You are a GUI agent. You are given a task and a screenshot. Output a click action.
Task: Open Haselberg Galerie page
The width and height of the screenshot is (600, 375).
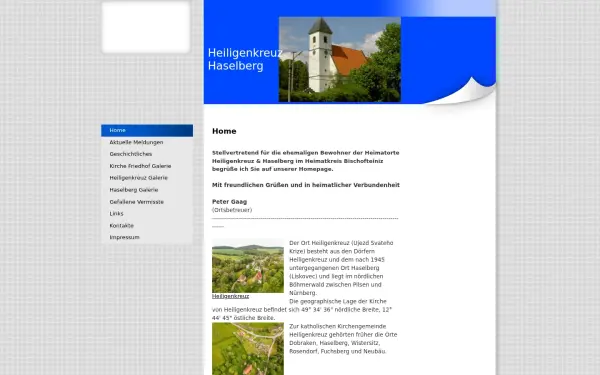pyautogui.click(x=147, y=190)
